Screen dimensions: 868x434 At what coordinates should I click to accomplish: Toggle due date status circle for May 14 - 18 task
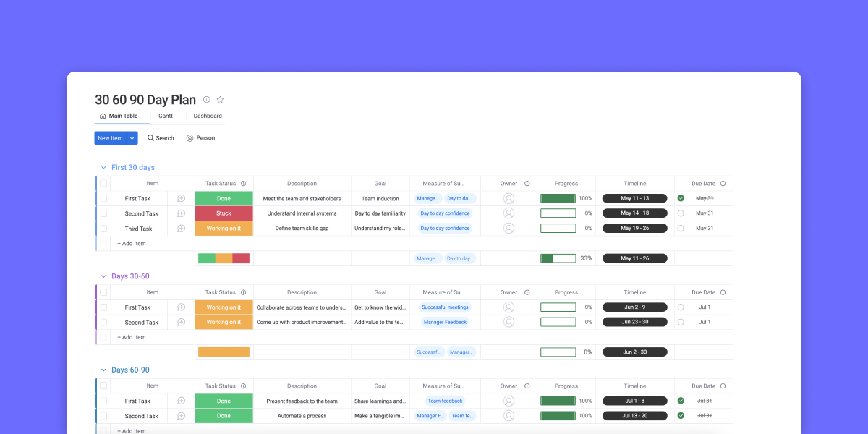(x=681, y=213)
